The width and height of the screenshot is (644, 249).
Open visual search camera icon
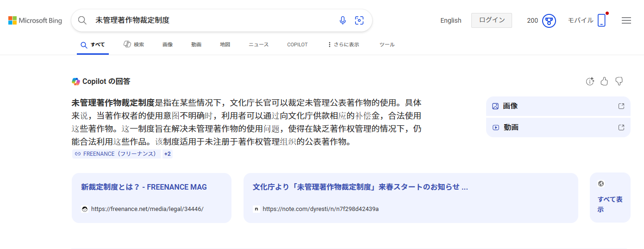pos(359,20)
